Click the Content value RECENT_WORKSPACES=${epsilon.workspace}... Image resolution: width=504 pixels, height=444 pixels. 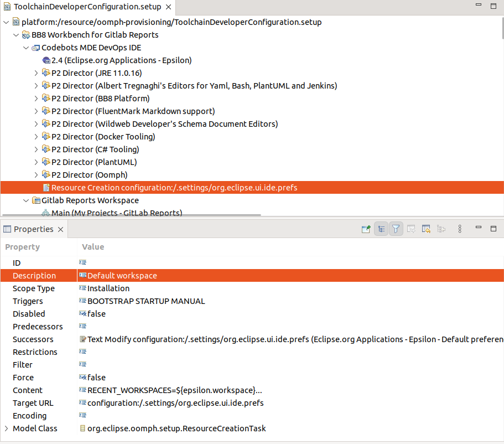tap(174, 390)
